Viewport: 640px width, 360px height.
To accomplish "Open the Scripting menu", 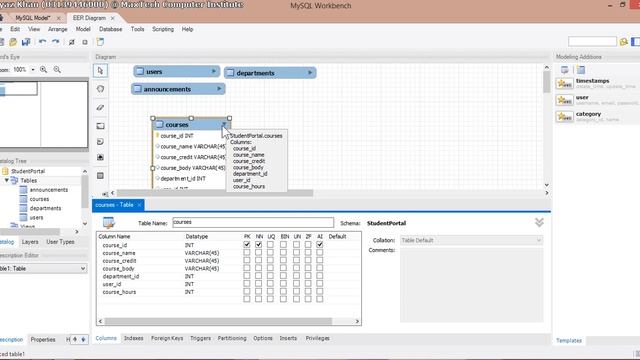I will tap(163, 29).
